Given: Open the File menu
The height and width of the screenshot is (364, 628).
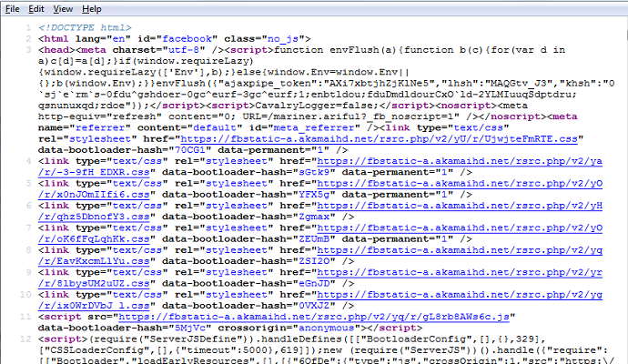Looking at the screenshot, I should point(13,8).
